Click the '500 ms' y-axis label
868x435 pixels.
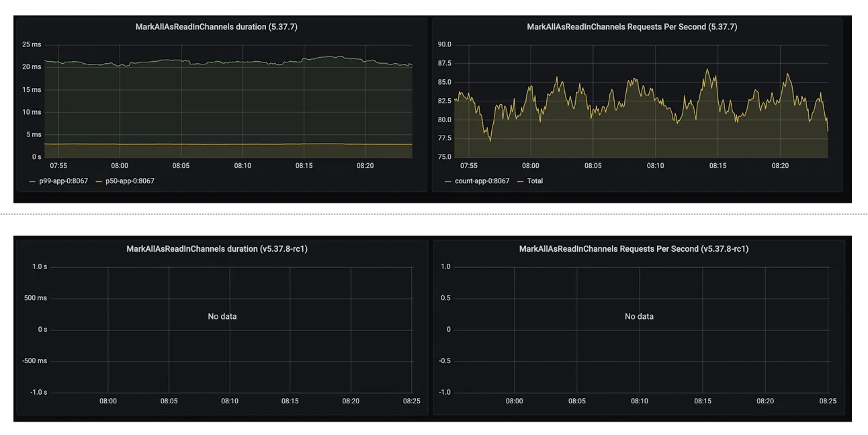point(36,298)
